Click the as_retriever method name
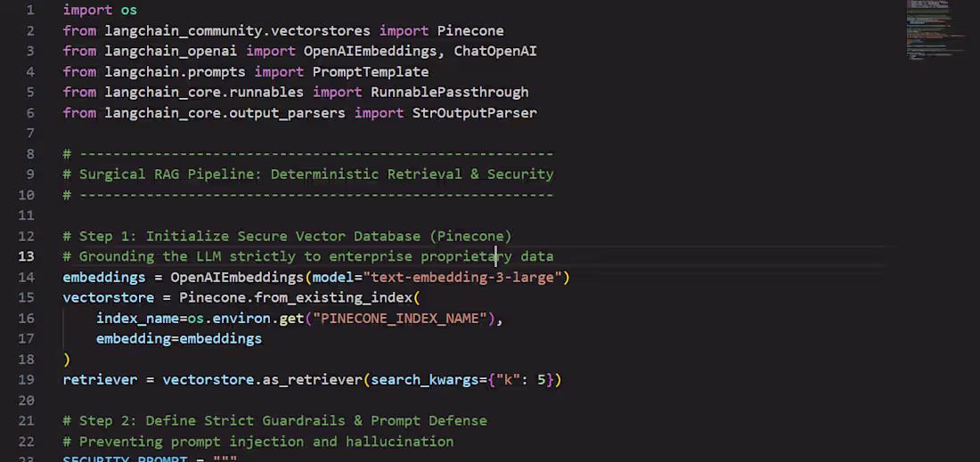This screenshot has height=462, width=980. coord(308,380)
